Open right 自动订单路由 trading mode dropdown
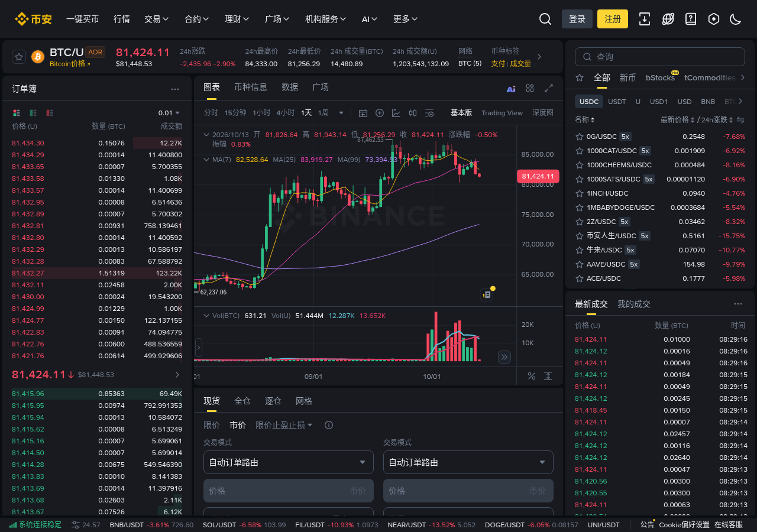 point(468,462)
